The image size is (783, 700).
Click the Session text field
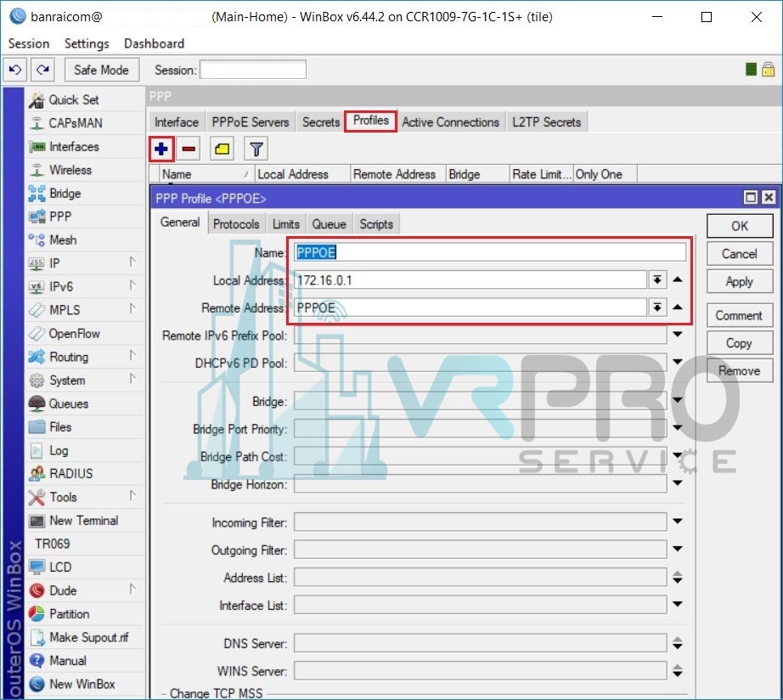pyautogui.click(x=253, y=70)
